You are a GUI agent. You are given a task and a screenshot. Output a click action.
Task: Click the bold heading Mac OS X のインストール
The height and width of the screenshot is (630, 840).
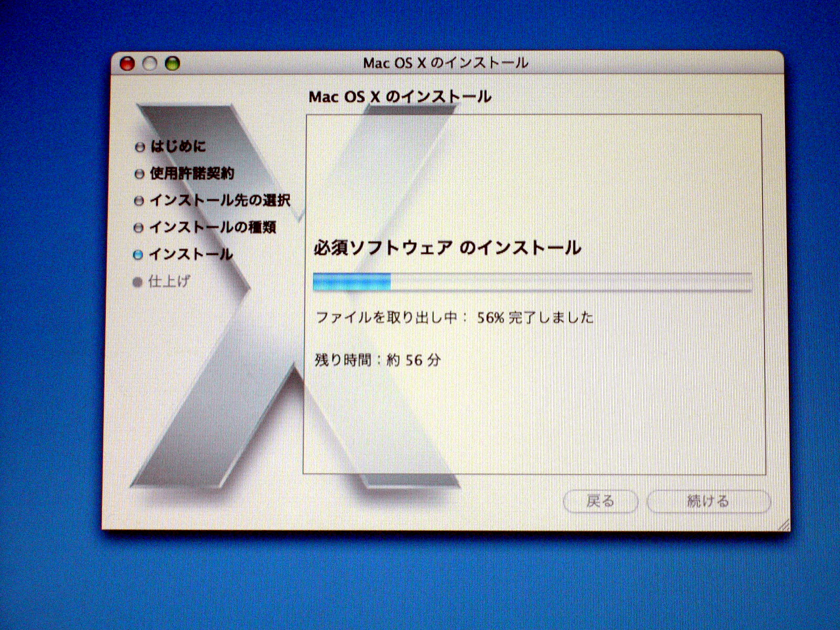point(400,96)
